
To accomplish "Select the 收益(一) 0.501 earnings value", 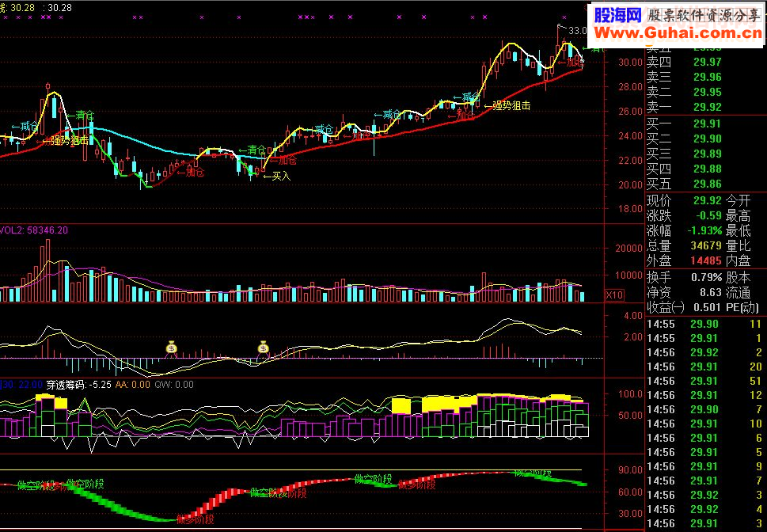I will click(707, 308).
